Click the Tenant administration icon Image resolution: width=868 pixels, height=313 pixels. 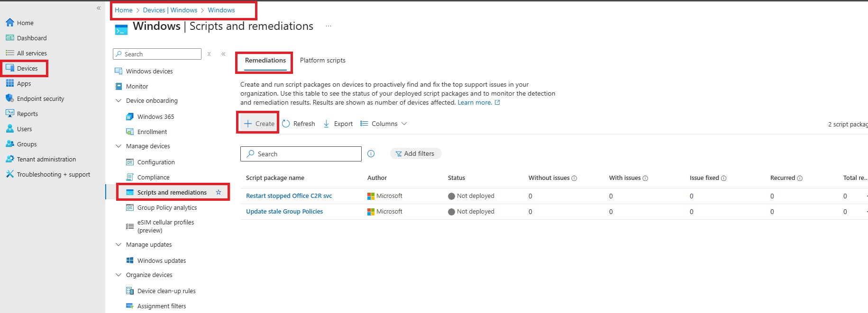pos(10,159)
